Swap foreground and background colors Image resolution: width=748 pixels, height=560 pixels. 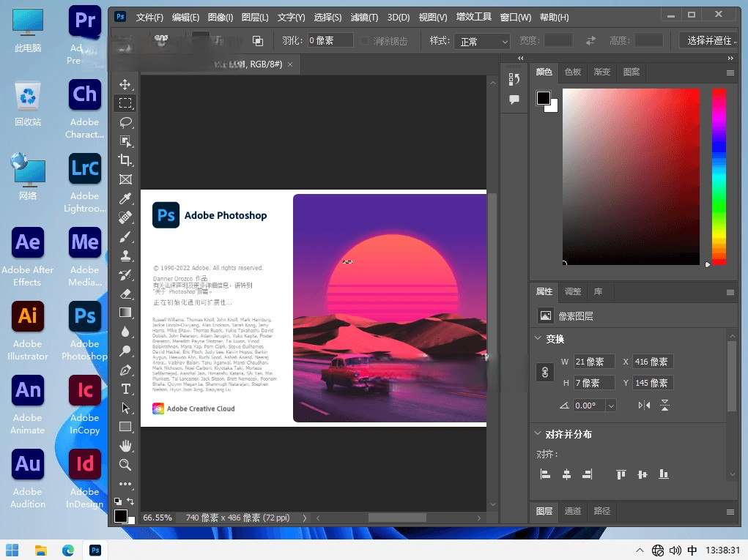[x=130, y=501]
